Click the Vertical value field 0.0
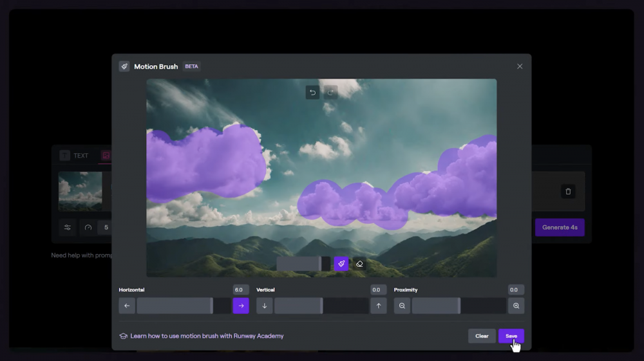The image size is (644, 361). coord(378,290)
